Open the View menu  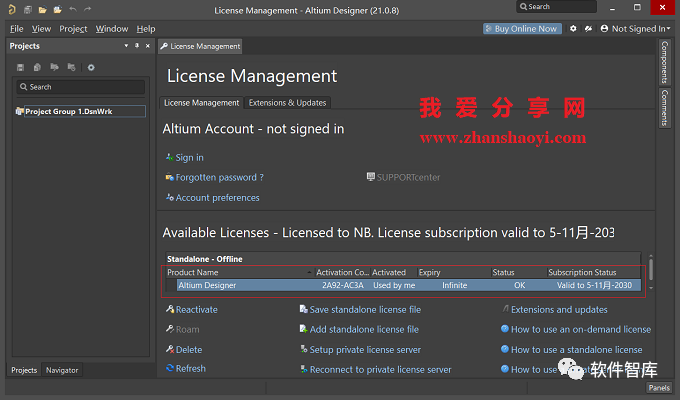[41, 29]
